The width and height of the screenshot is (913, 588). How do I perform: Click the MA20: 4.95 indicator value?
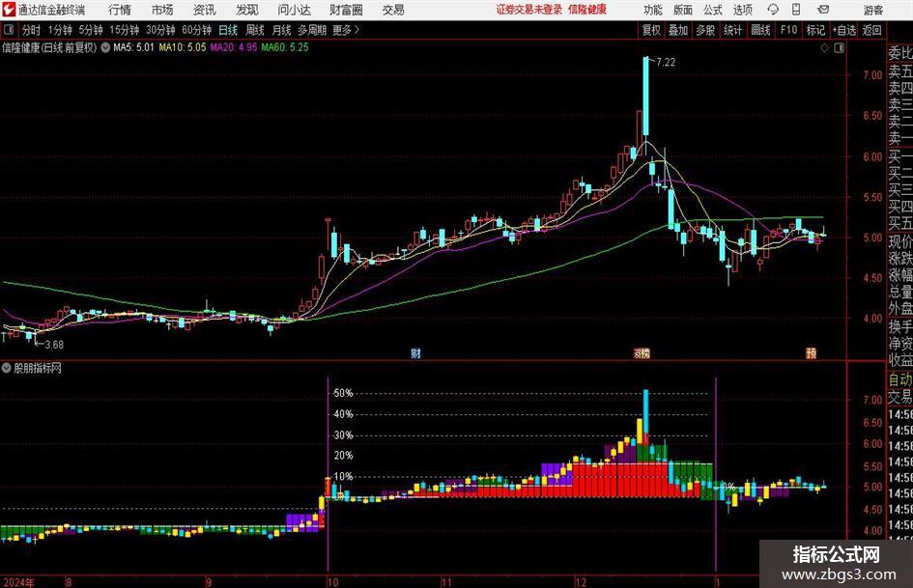point(234,47)
